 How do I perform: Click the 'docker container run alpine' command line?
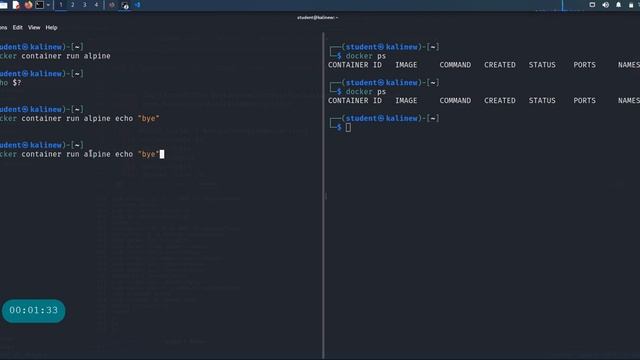click(55, 56)
